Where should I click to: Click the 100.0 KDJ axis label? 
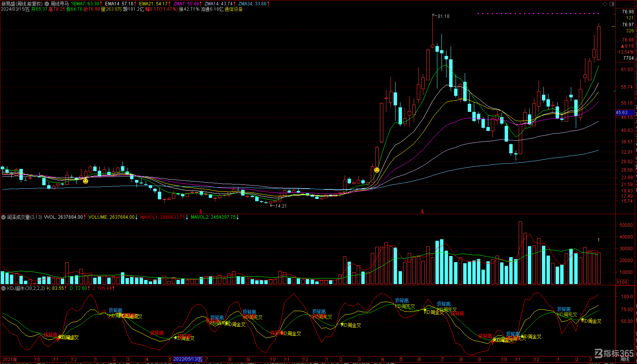coord(627,297)
